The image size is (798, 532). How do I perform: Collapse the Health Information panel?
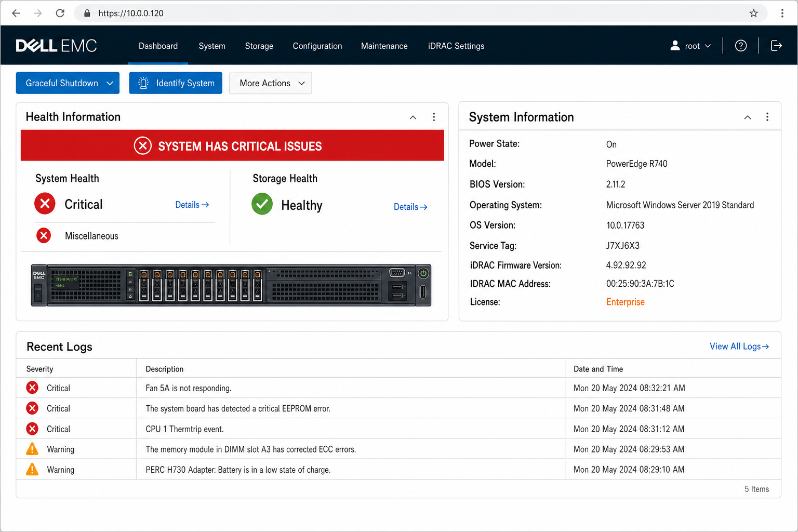(x=413, y=117)
